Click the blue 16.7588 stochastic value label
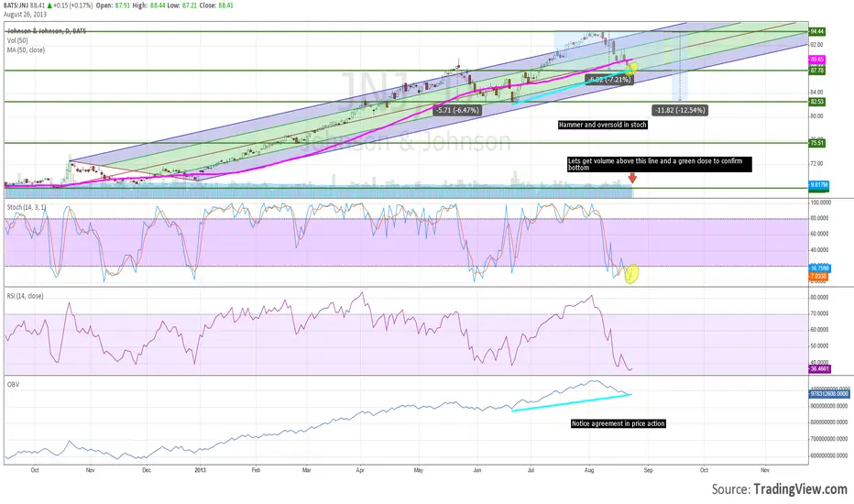The width and height of the screenshot is (854, 504). 819,268
